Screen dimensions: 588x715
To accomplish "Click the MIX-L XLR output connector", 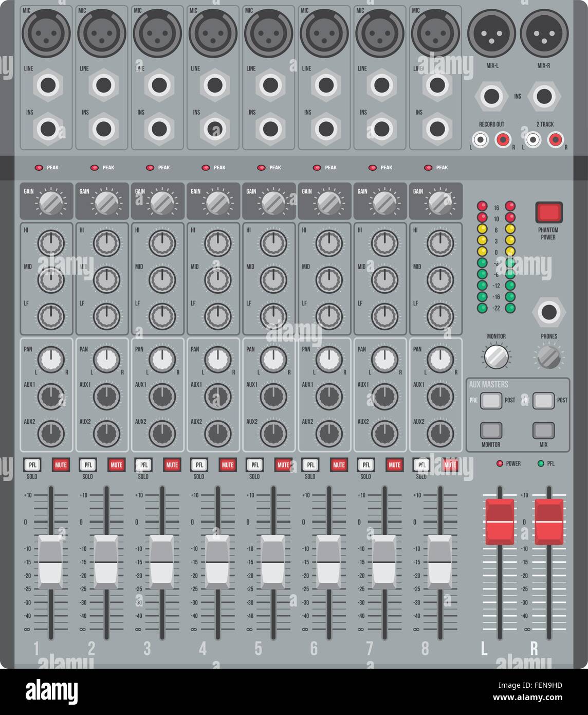I will pyautogui.click(x=491, y=33).
